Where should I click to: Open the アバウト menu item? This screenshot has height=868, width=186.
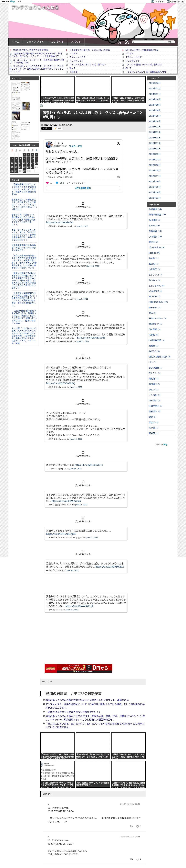pos(76,42)
